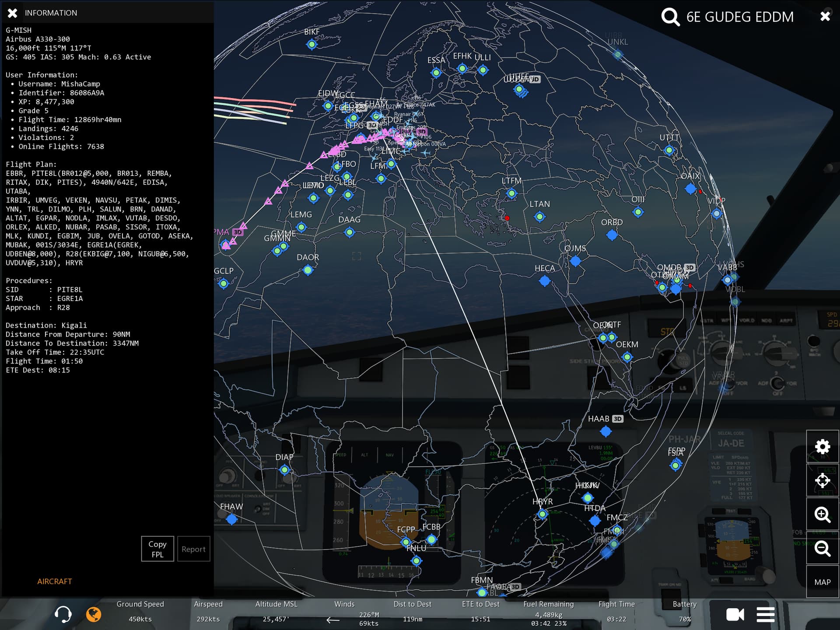Click the orange globe icon
The height and width of the screenshot is (630, 840).
pos(94,614)
